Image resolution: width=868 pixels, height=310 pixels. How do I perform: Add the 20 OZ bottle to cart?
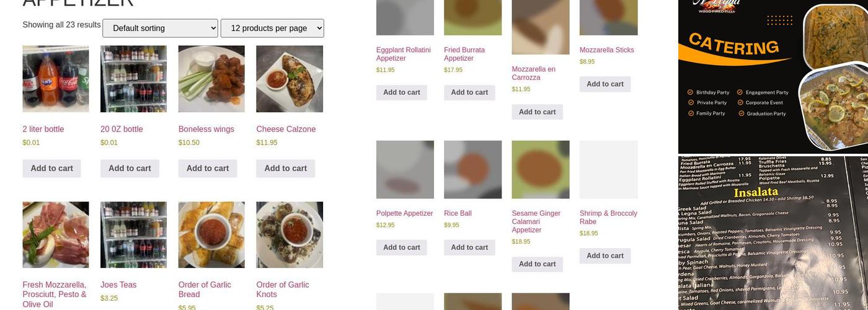point(130,168)
